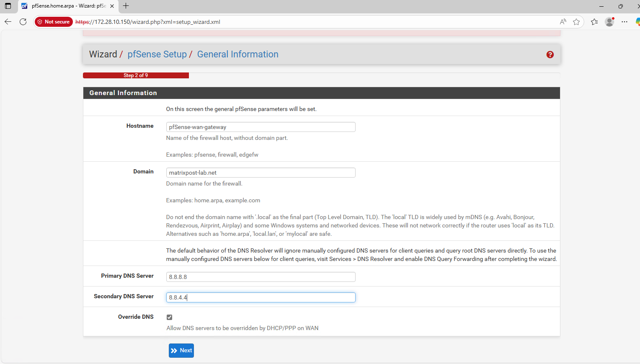Click the red help question mark icon
This screenshot has height=364, width=640.
point(550,54)
